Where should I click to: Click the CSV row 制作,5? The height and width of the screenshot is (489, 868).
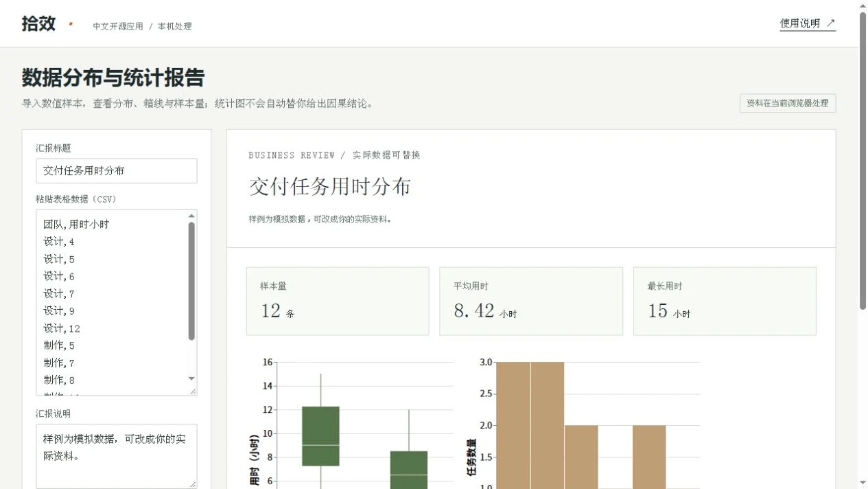[59, 345]
